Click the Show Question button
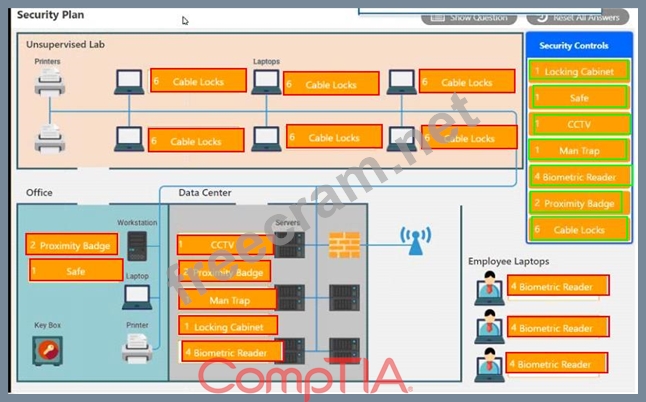The height and width of the screenshot is (402, 646). pos(469,18)
